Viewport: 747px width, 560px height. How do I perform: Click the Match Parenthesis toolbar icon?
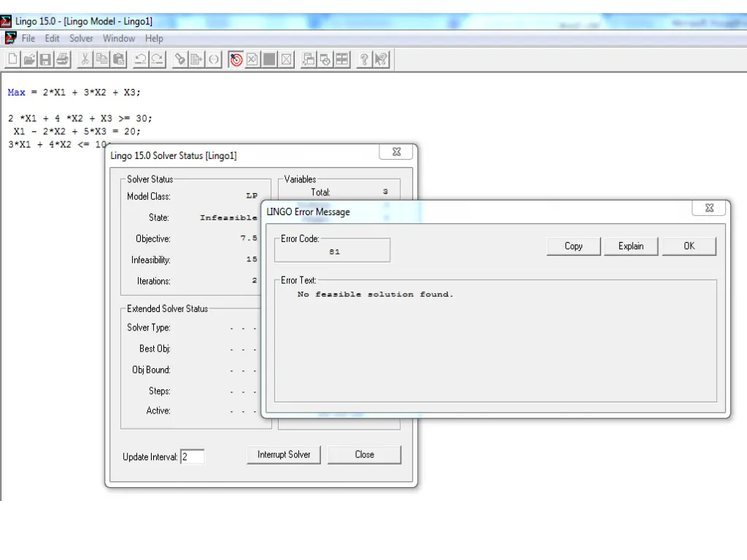[214, 60]
